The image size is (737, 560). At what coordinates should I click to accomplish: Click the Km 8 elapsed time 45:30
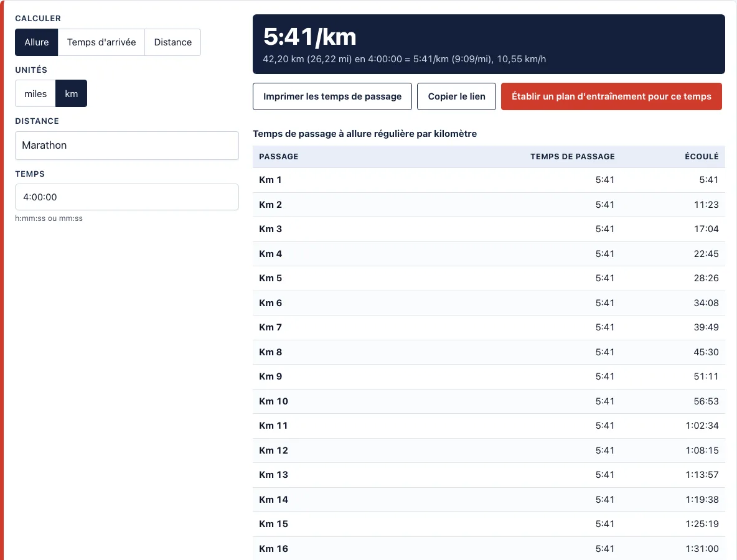706,352
